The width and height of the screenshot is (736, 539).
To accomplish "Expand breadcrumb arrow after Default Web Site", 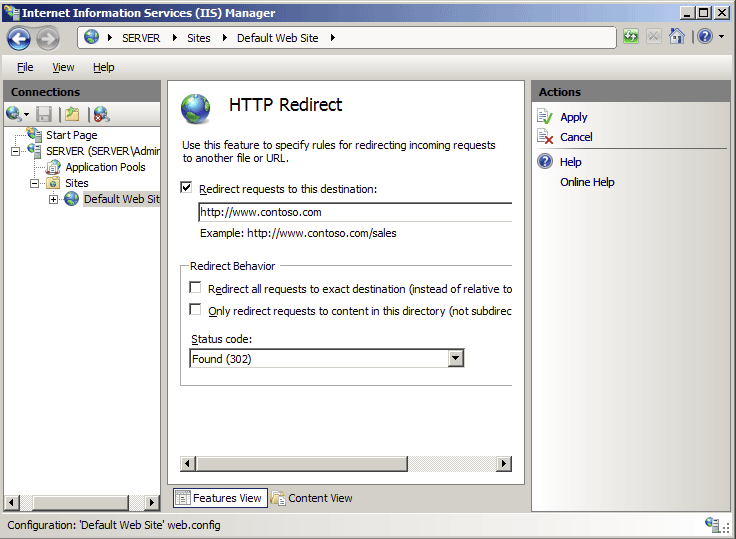I will (332, 38).
